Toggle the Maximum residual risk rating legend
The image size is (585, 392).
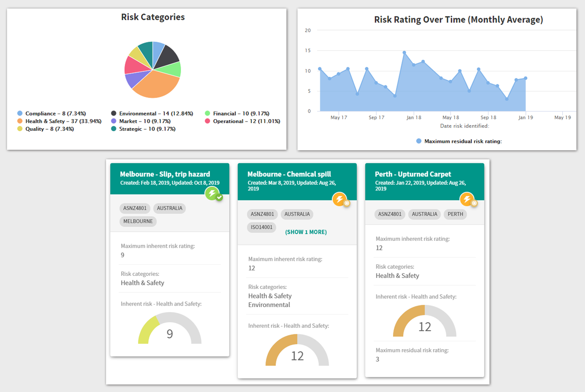tap(459, 141)
